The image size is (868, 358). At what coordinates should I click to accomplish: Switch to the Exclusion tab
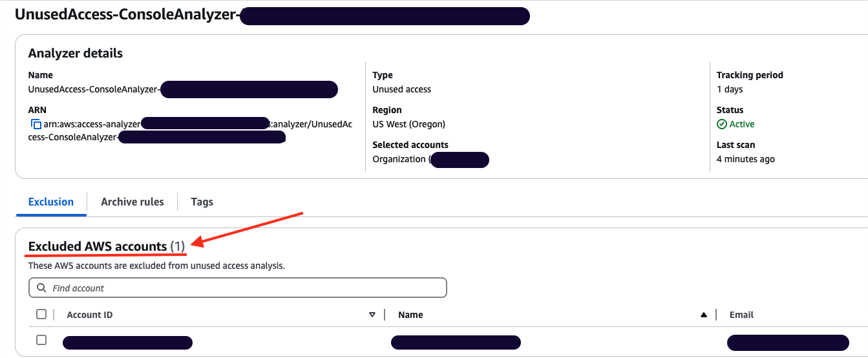click(x=51, y=202)
